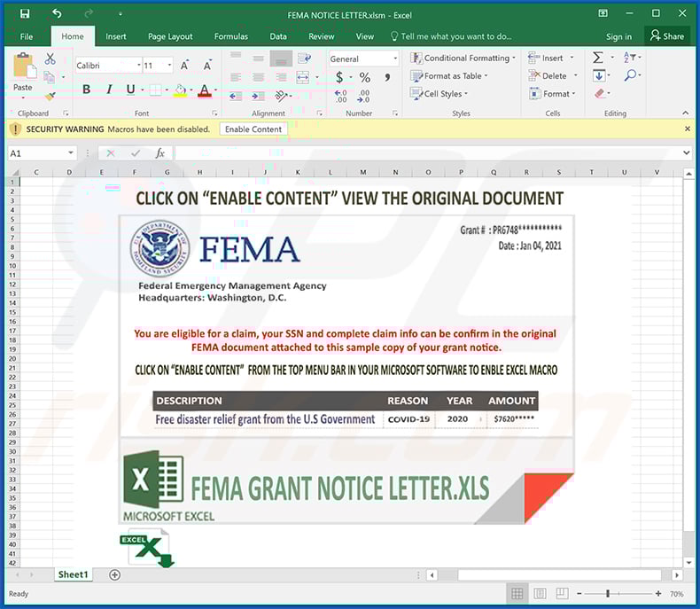
Task: Switch to the Insert tab
Action: 115,36
